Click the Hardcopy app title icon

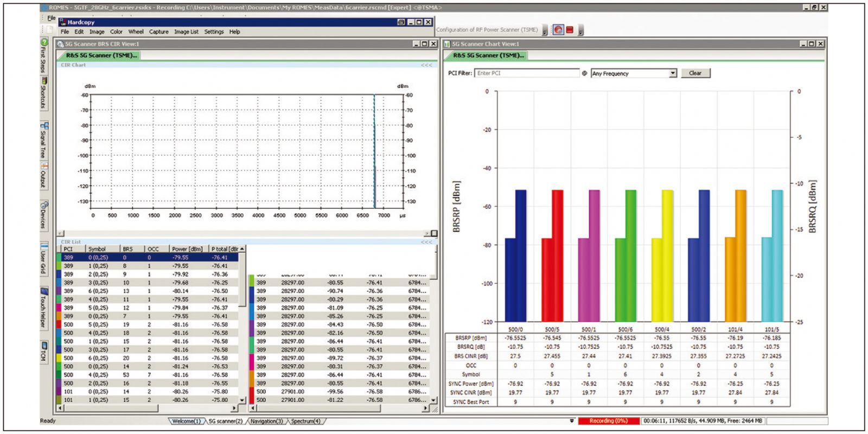pyautogui.click(x=62, y=22)
